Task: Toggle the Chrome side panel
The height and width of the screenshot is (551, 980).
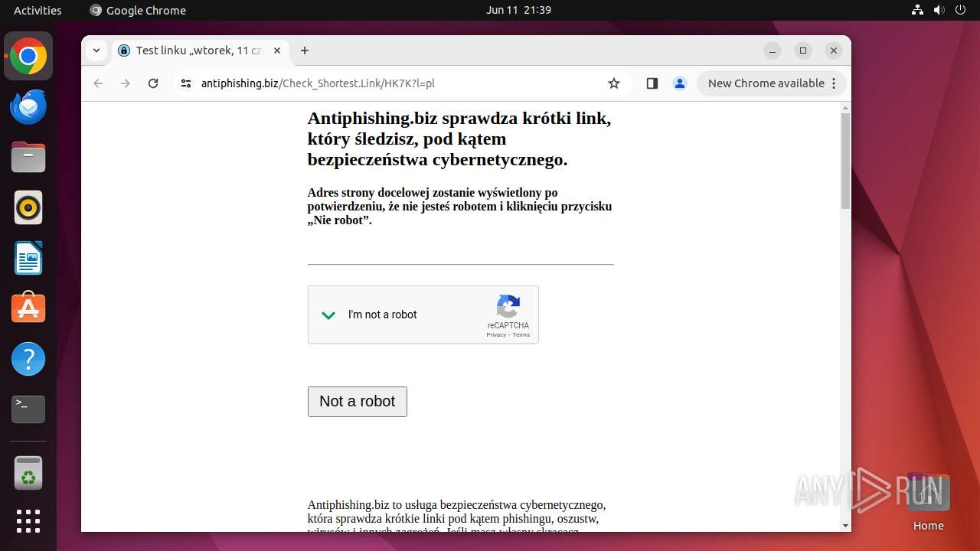Action: click(x=652, y=83)
